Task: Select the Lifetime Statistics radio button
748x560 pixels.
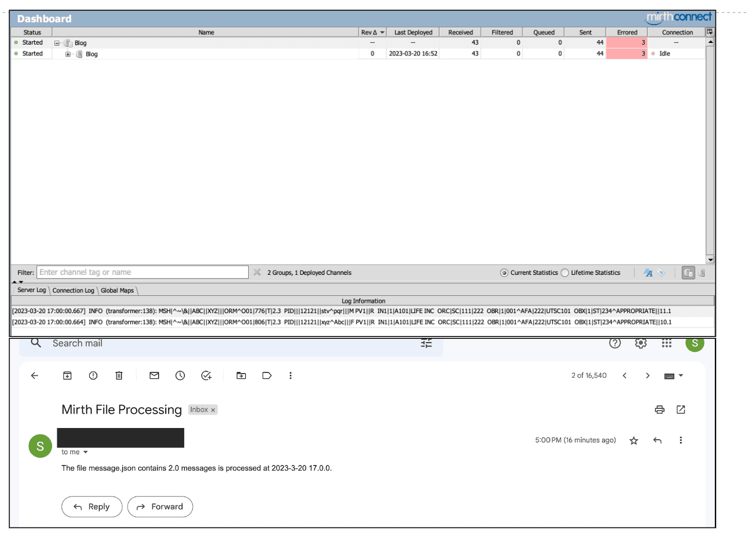Action: point(565,273)
